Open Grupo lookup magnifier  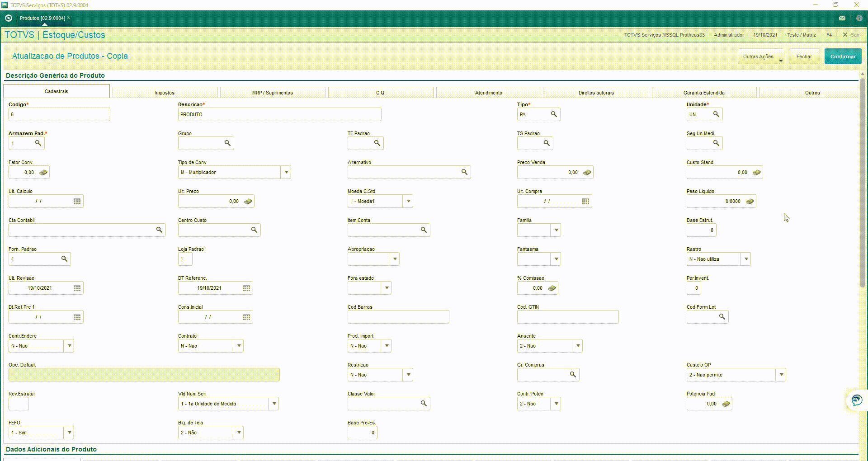click(x=228, y=143)
